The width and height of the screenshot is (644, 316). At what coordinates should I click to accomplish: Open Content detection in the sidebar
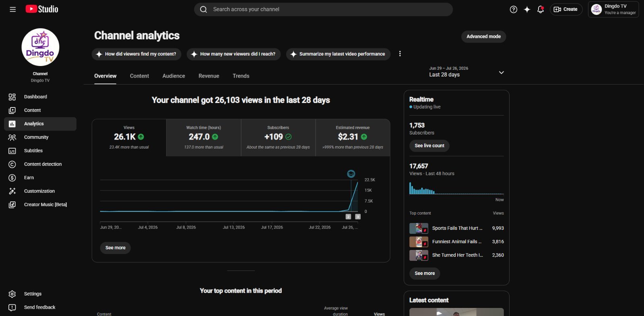[x=40, y=164]
